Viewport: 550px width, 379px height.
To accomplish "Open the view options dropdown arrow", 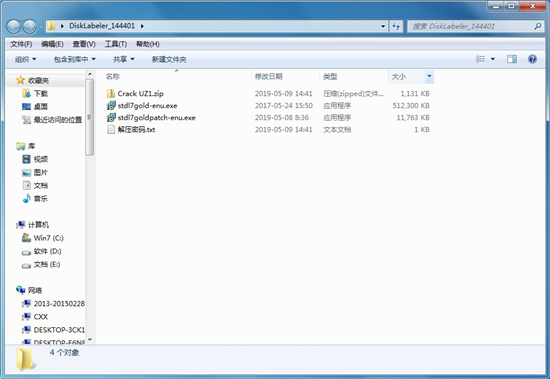I will click(x=493, y=59).
